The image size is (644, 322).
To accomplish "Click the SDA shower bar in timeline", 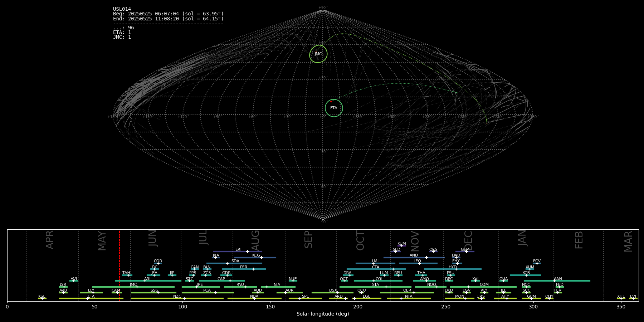I will (234, 263).
